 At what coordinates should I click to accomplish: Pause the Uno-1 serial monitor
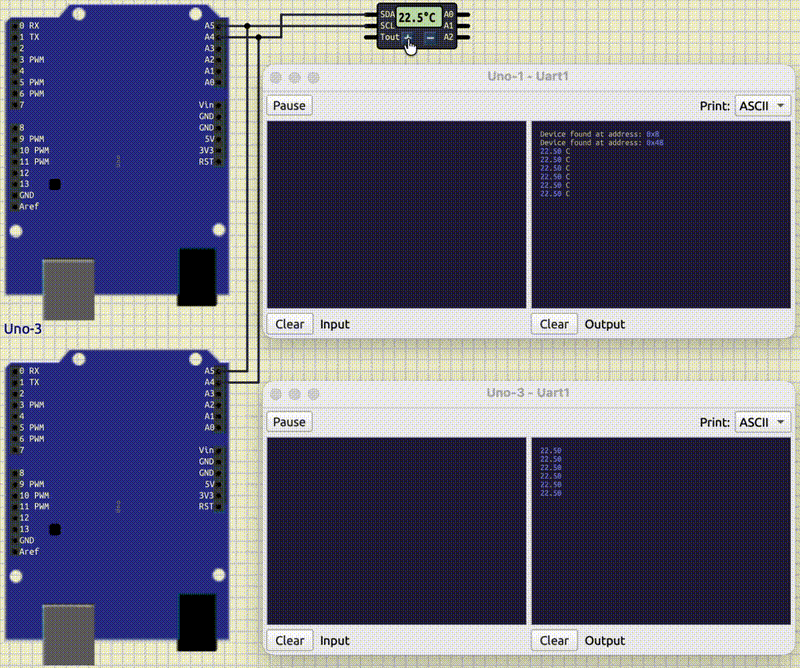click(289, 105)
